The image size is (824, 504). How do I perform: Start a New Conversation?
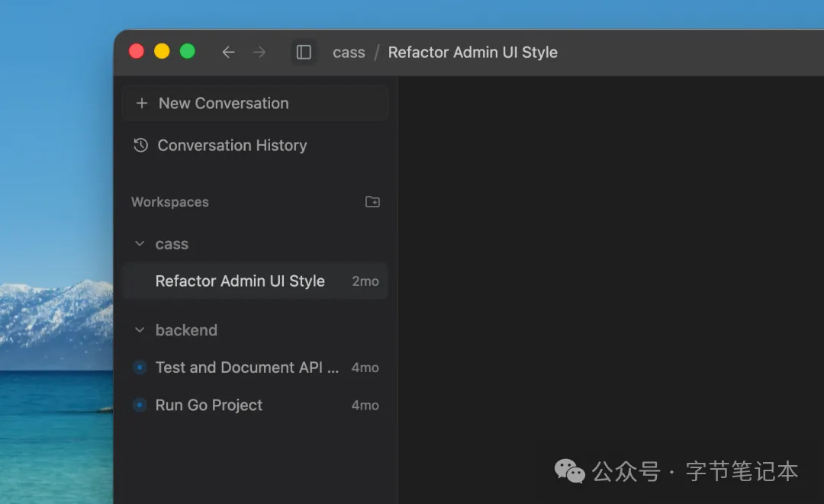255,103
